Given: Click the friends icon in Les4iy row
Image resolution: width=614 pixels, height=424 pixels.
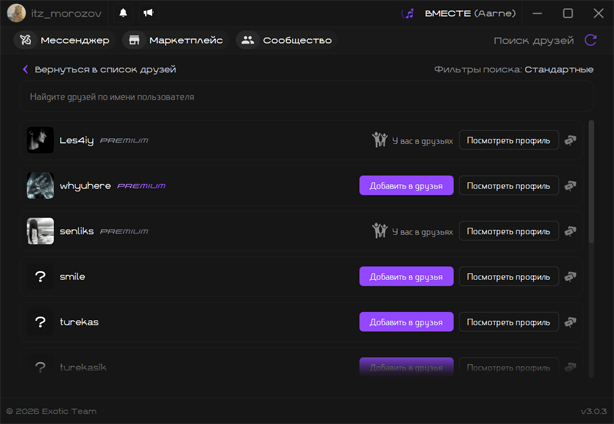Looking at the screenshot, I should pos(379,140).
